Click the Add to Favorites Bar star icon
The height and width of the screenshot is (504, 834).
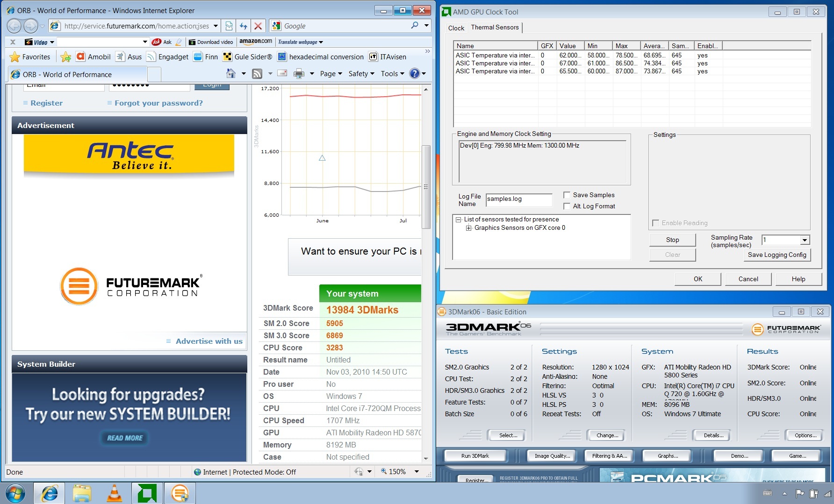pos(65,57)
